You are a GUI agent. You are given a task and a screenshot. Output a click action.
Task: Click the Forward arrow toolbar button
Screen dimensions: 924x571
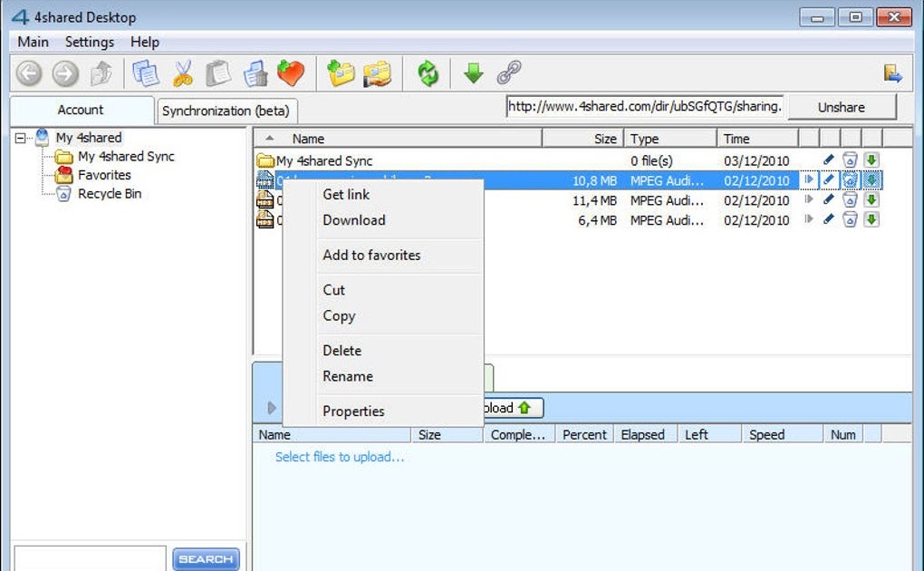[65, 73]
